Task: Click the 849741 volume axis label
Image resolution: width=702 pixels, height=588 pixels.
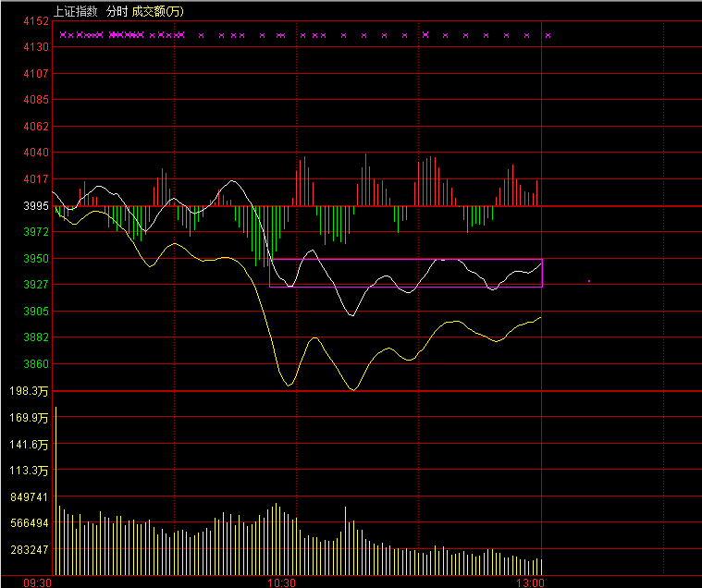Action: pyautogui.click(x=31, y=496)
